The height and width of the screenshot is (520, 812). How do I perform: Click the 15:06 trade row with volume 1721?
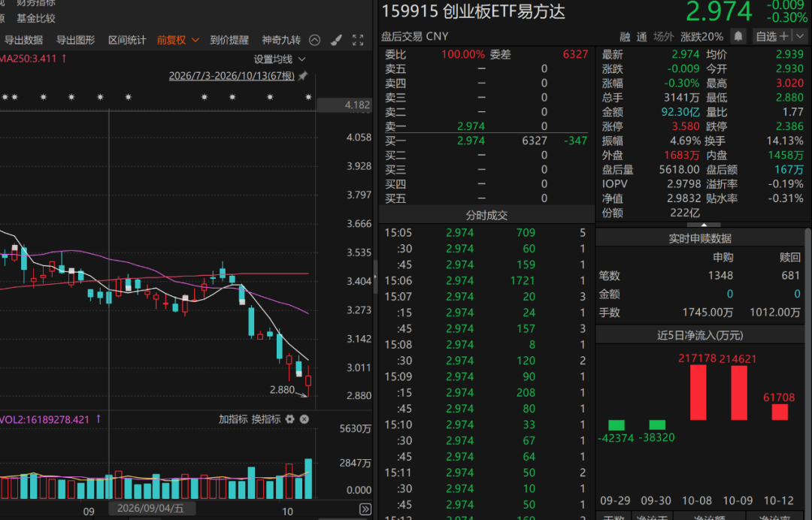pos(485,280)
